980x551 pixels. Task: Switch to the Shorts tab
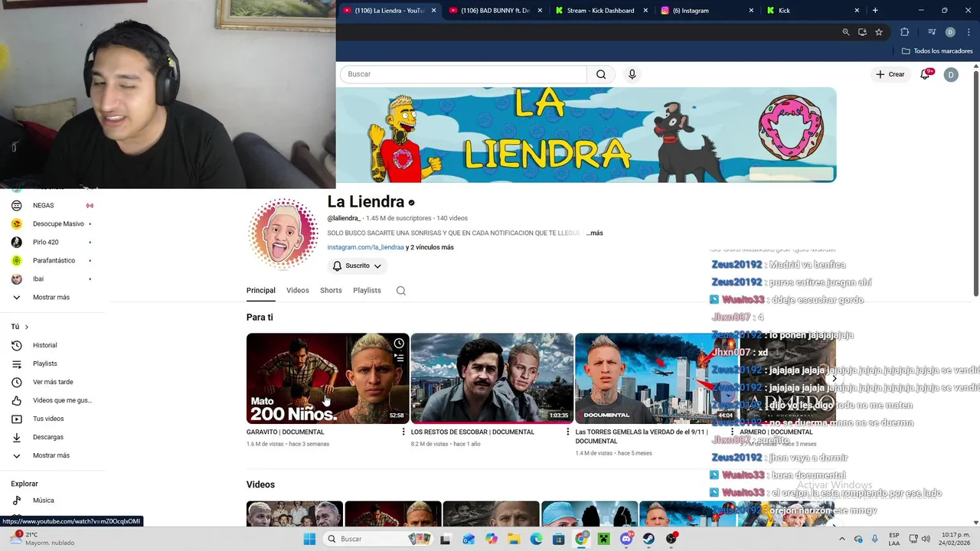[331, 291]
